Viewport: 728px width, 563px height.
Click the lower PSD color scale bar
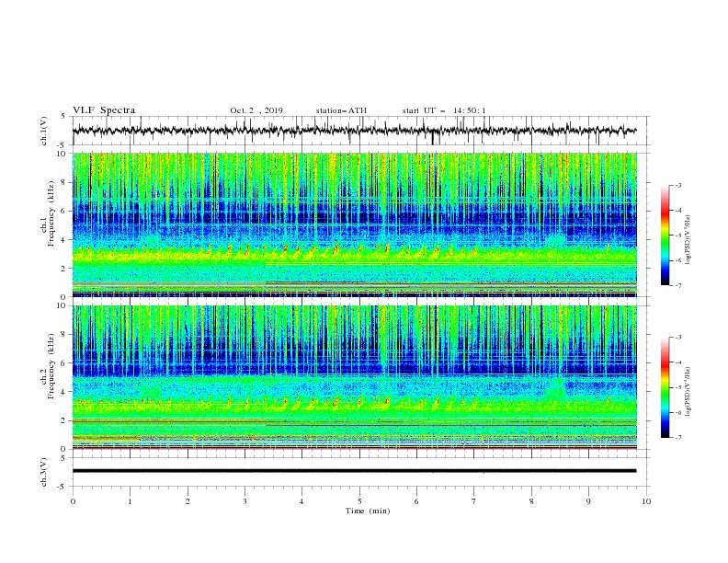coord(665,387)
